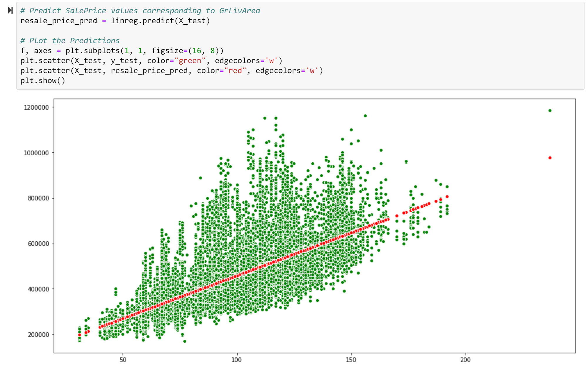The height and width of the screenshot is (372, 588).
Task: Click the "red" color string in code
Action: pyautogui.click(x=235, y=71)
